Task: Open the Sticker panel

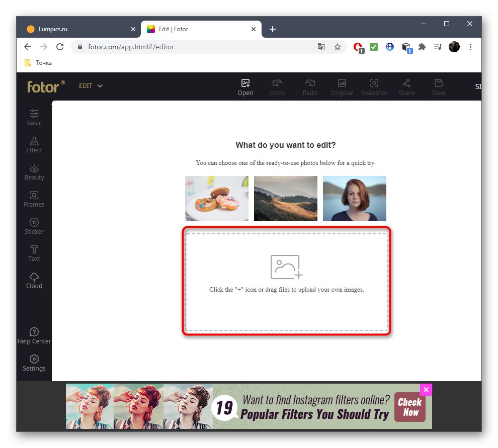Action: (34, 226)
